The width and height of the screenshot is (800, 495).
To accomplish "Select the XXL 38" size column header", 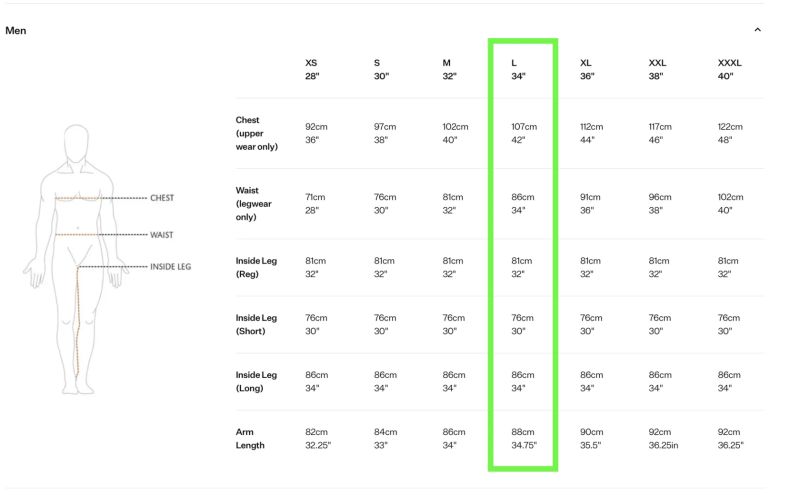I will (657, 70).
